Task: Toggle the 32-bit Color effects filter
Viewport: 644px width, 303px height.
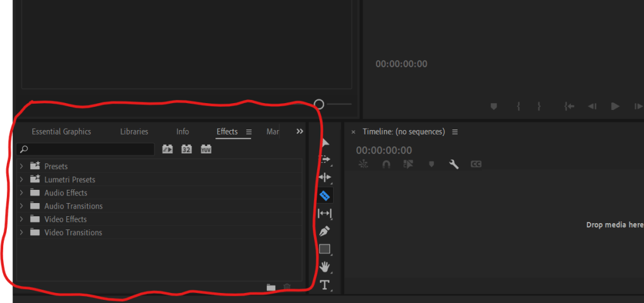Action: [186, 149]
